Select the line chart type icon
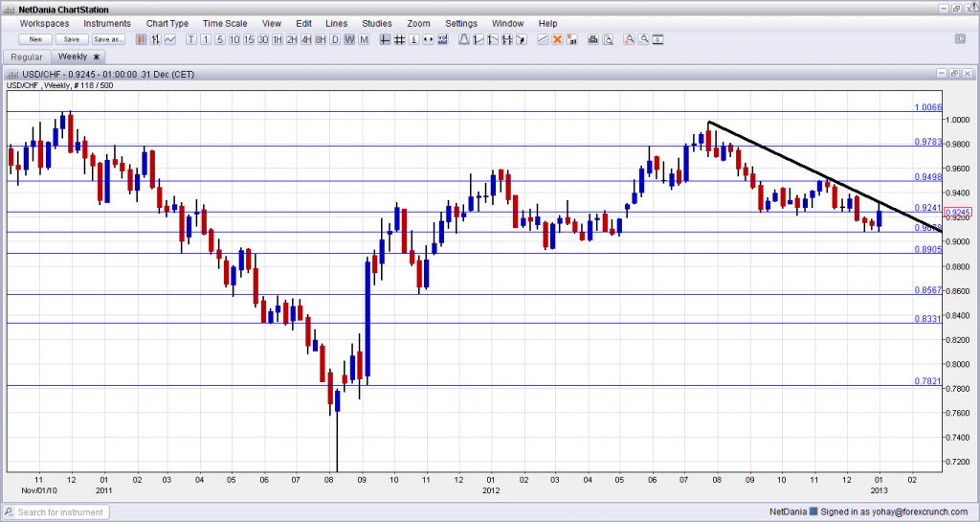The image size is (980, 522). point(170,39)
